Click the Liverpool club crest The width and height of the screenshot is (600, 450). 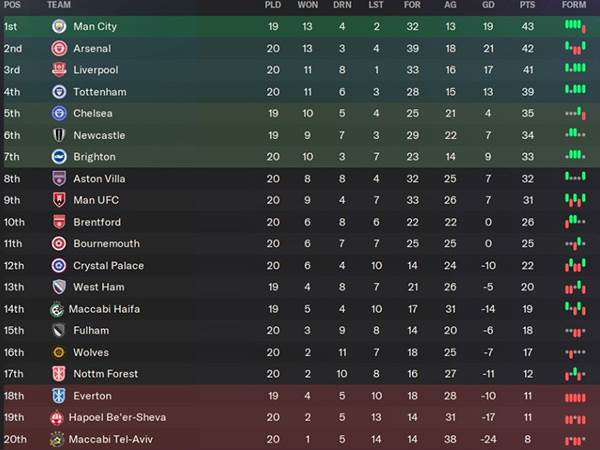[58, 70]
